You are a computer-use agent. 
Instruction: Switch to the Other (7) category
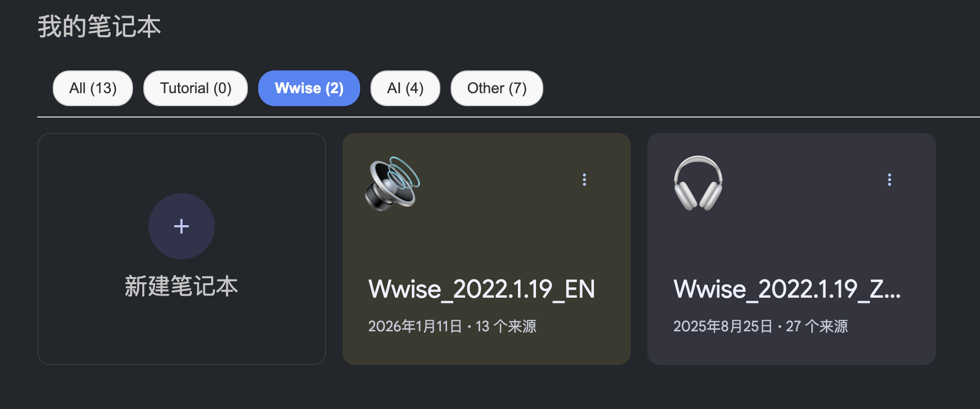pos(497,89)
